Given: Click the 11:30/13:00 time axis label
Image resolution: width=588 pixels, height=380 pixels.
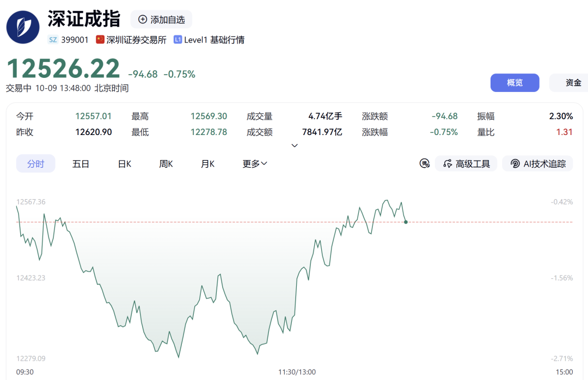Looking at the screenshot, I should pyautogui.click(x=297, y=372).
